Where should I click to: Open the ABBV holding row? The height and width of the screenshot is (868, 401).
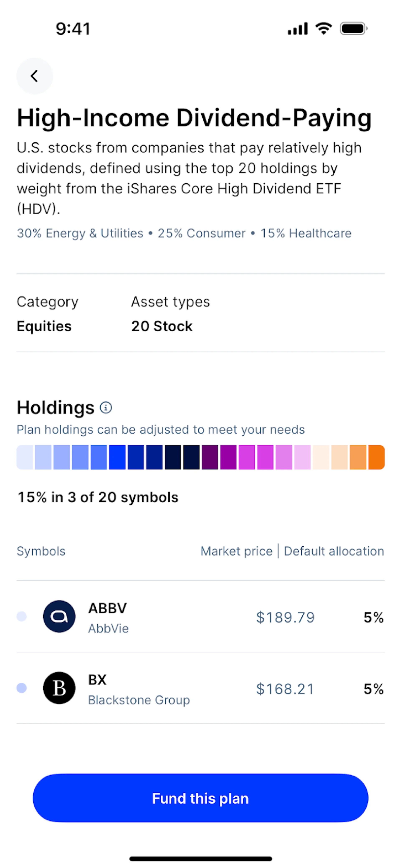click(x=201, y=617)
